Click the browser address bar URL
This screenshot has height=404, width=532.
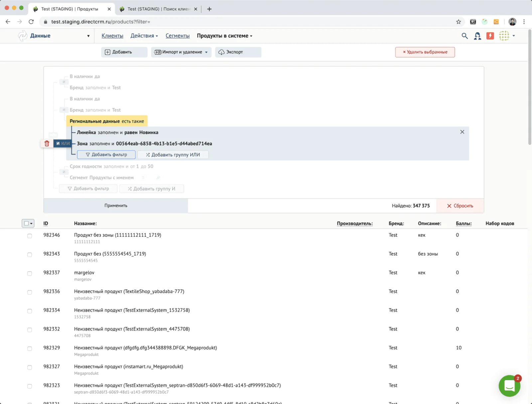point(101,22)
